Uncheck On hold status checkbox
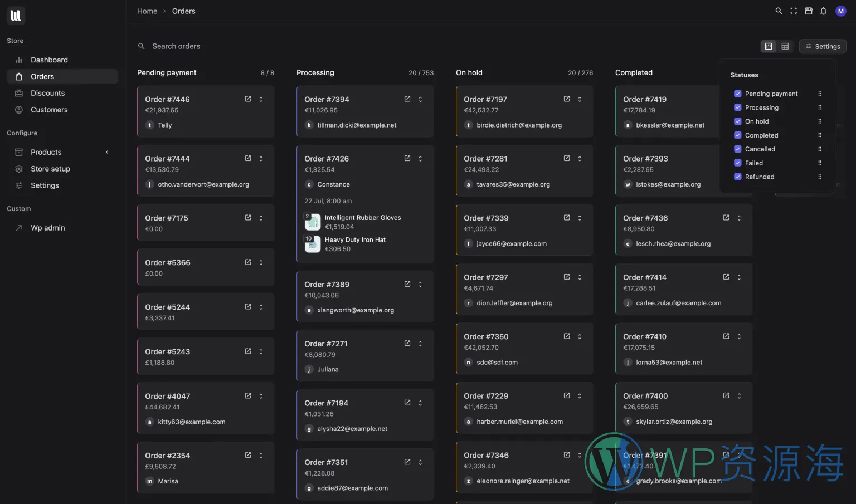 point(738,121)
